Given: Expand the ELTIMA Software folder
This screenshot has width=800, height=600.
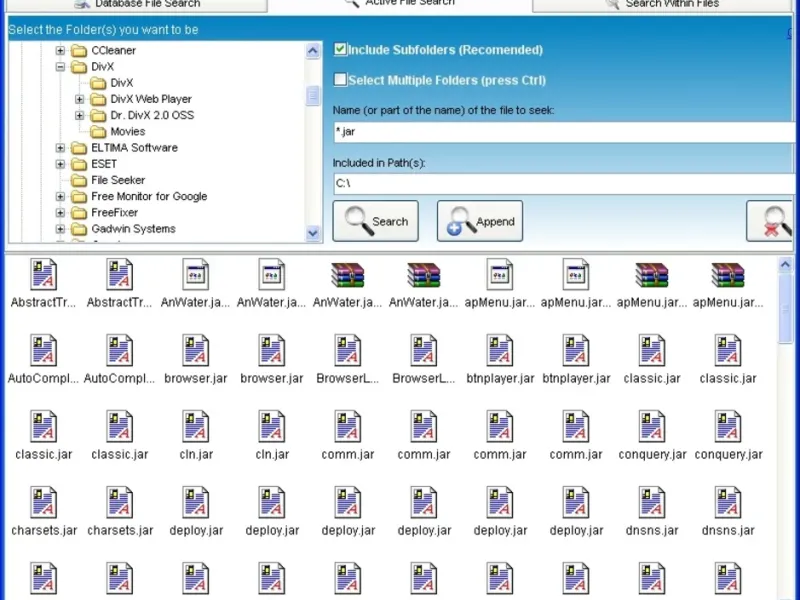Looking at the screenshot, I should 60,148.
